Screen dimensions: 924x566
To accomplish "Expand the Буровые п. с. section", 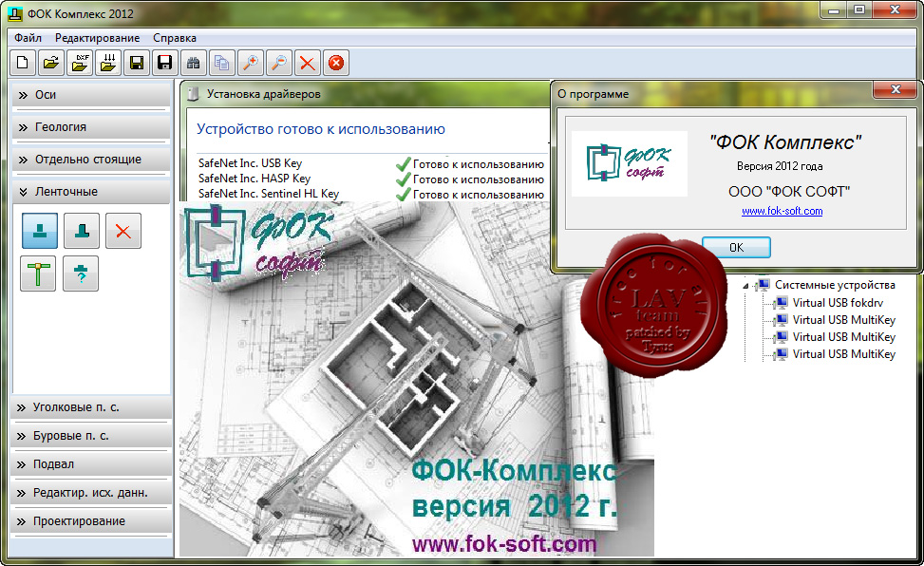I will [91, 436].
